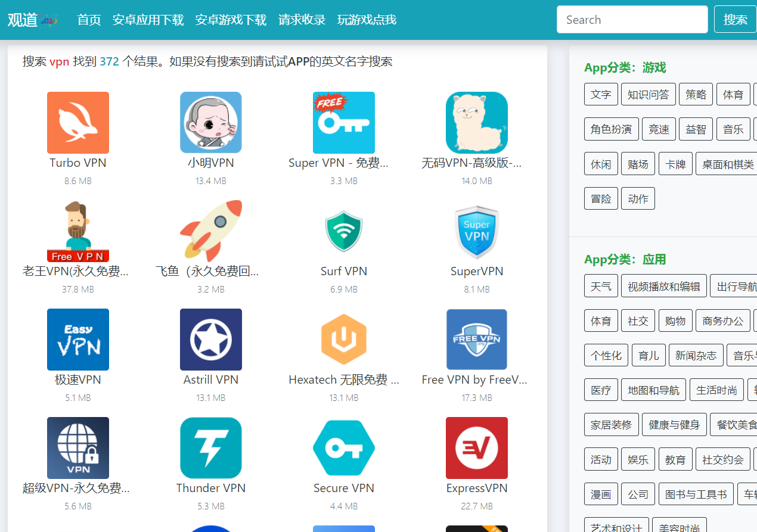Choose the 卡牌 category tag
The width and height of the screenshot is (757, 532).
tap(675, 164)
